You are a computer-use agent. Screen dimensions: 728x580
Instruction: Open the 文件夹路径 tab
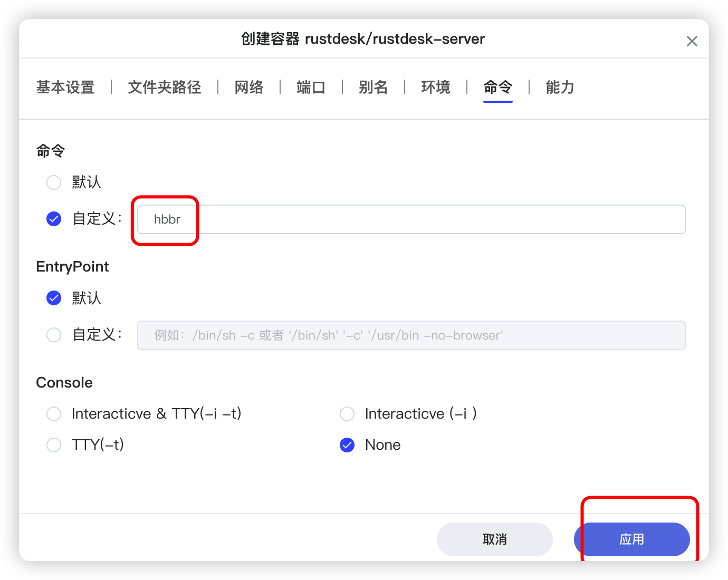click(165, 87)
